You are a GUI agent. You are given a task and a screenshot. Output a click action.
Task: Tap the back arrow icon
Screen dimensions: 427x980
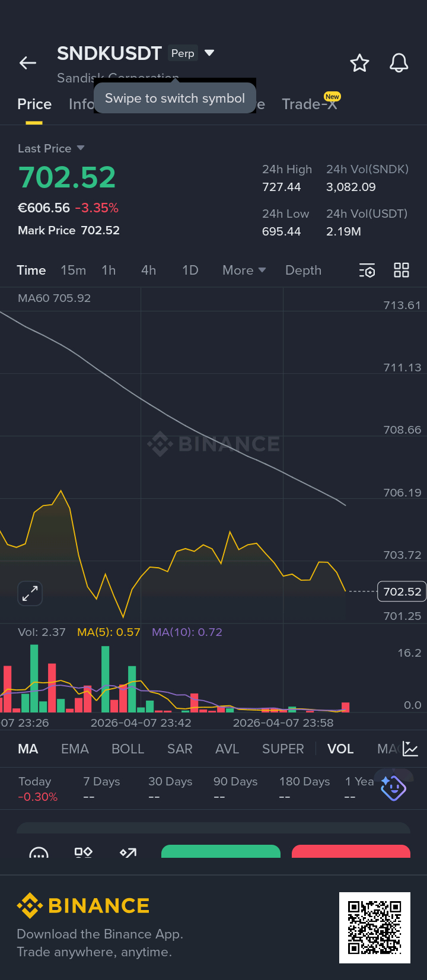(28, 63)
